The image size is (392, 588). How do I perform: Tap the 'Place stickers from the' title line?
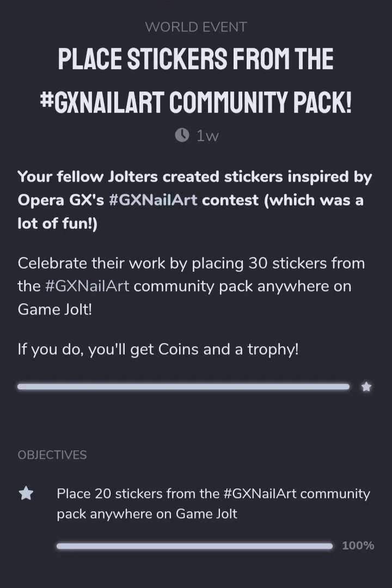196,59
